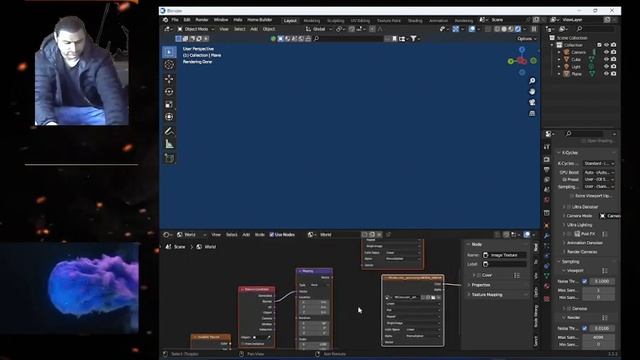The height and width of the screenshot is (360, 640).
Task: Click the Blender logo menu icon
Action: pyautogui.click(x=165, y=20)
